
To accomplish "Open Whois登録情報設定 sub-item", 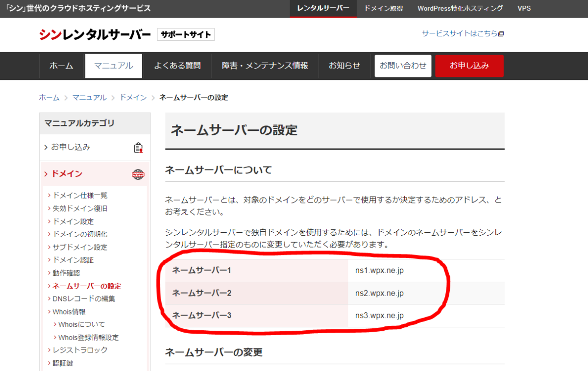I will (88, 337).
